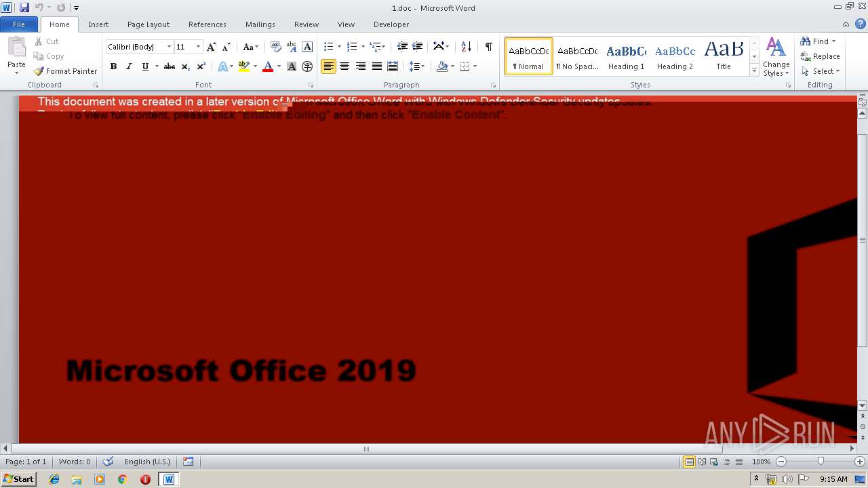This screenshot has height=488, width=868.
Task: Align text right
Action: click(361, 66)
